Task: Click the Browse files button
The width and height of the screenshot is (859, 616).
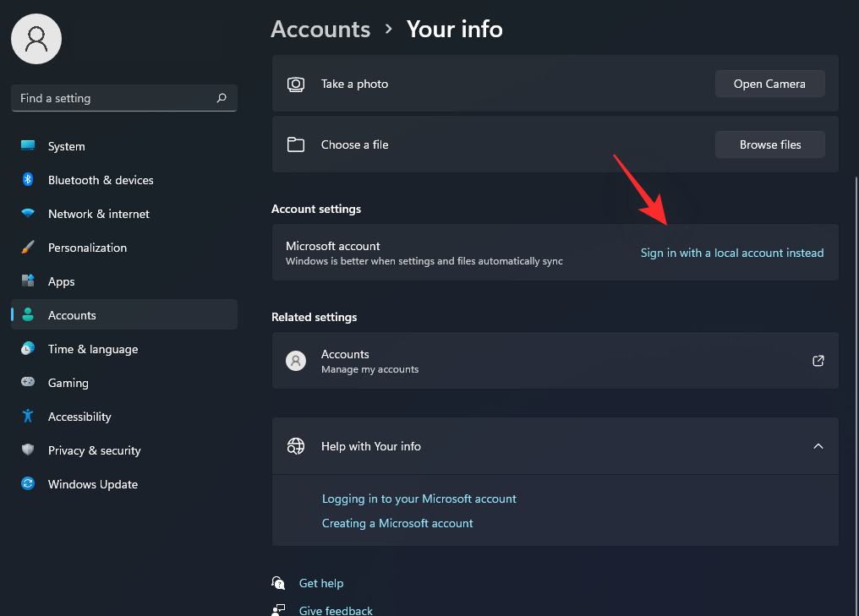Action: tap(769, 144)
